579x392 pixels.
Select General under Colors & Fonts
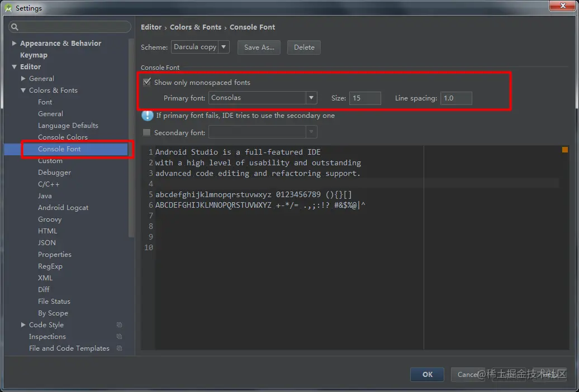(x=50, y=114)
